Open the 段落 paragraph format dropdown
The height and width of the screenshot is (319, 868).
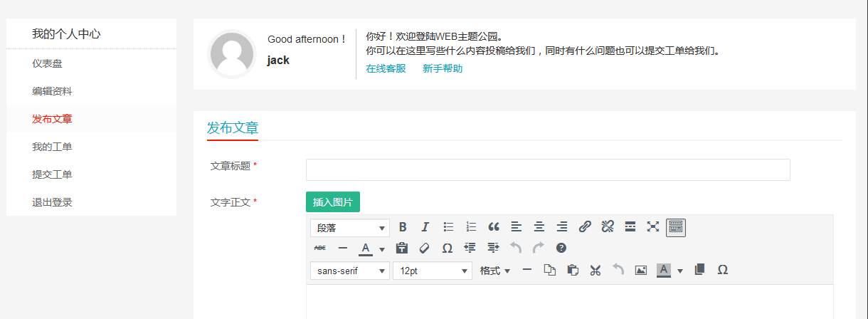click(x=350, y=228)
